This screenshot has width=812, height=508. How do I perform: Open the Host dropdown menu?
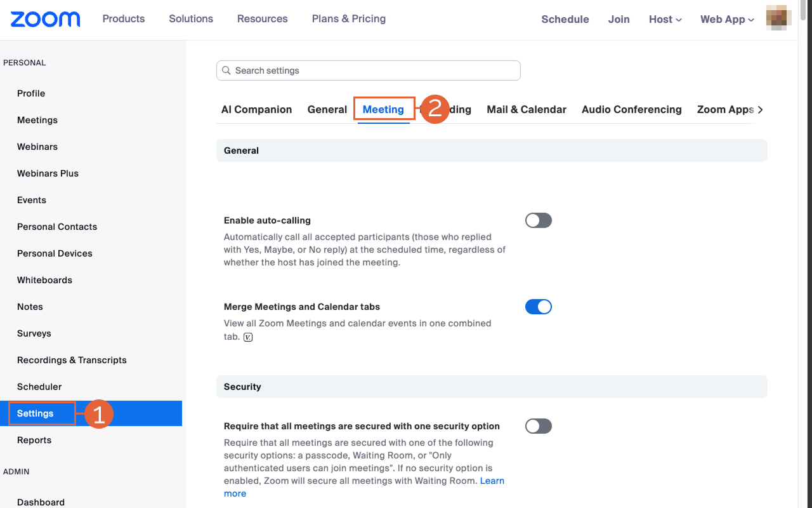pyautogui.click(x=665, y=19)
